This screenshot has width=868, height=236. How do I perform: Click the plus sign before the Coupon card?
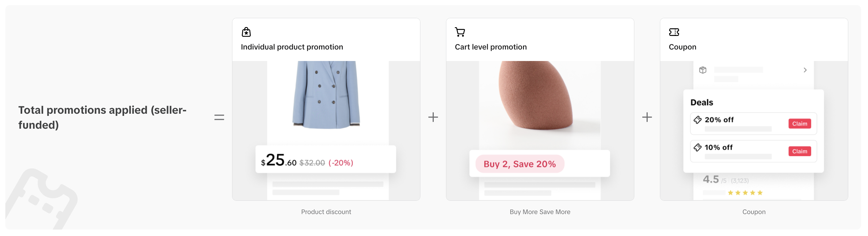point(647,117)
